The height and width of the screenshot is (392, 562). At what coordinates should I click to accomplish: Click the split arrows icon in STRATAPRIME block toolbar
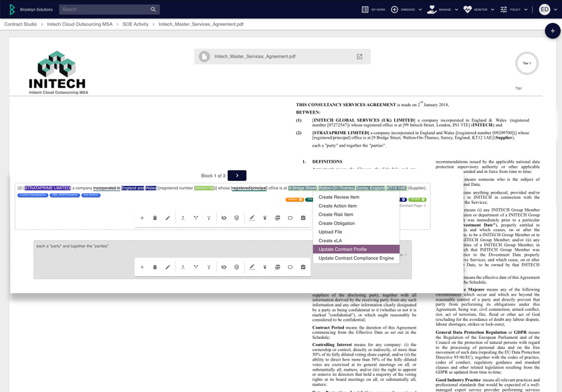[x=196, y=218]
